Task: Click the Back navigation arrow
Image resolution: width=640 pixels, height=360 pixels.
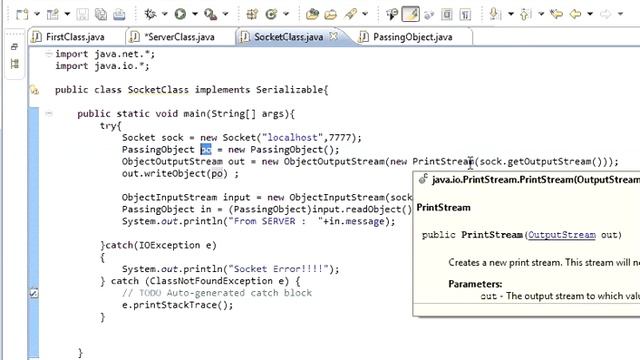Action: tap(575, 14)
